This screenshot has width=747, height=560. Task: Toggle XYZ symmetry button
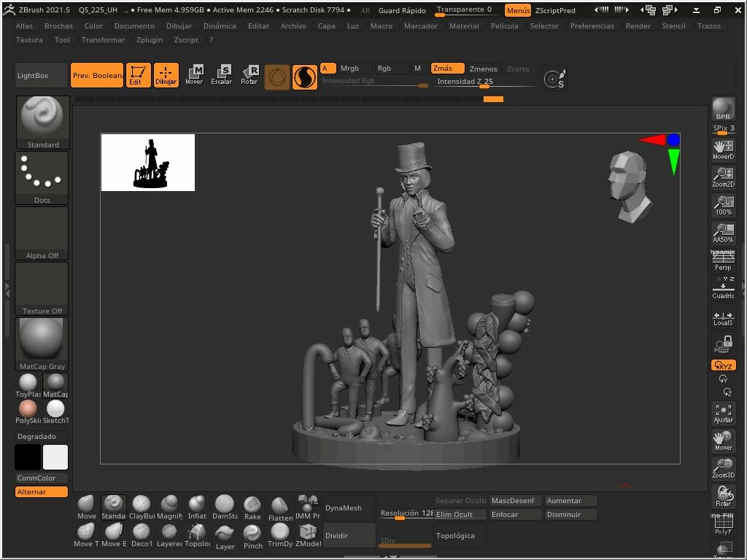pyautogui.click(x=723, y=365)
